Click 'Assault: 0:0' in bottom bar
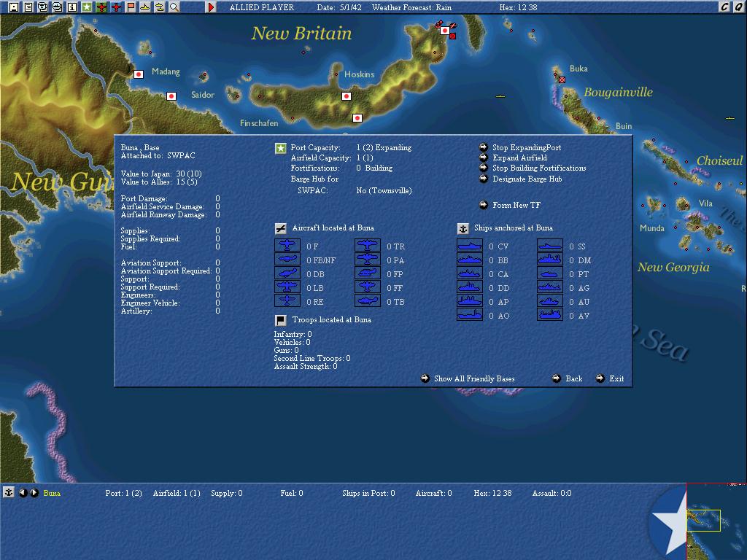747x560 pixels. pos(551,493)
